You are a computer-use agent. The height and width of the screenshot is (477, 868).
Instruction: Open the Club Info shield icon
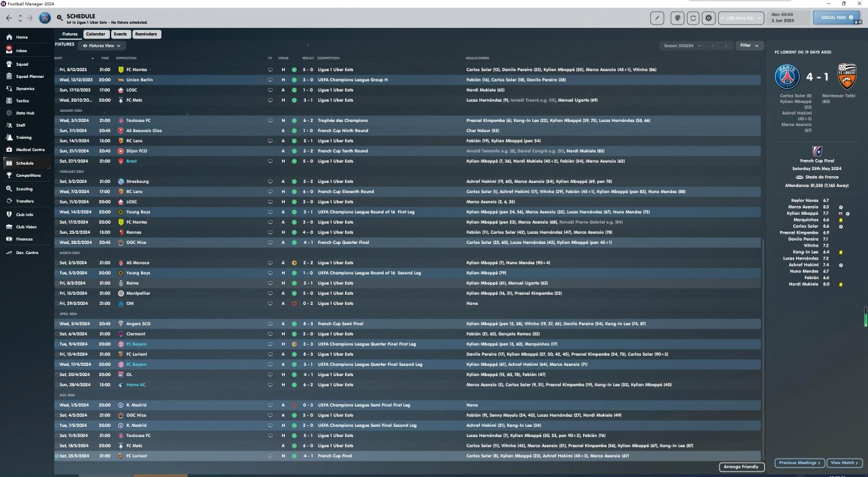(9, 215)
